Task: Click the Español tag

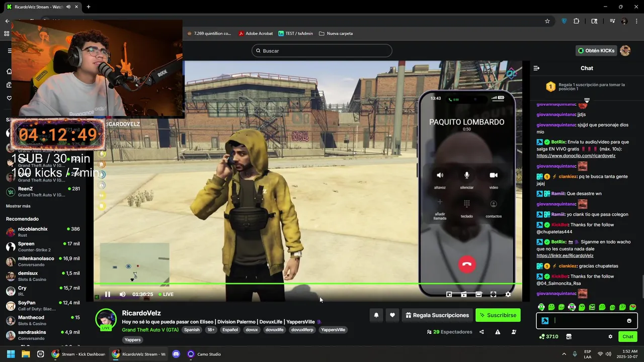Action: tap(230, 330)
